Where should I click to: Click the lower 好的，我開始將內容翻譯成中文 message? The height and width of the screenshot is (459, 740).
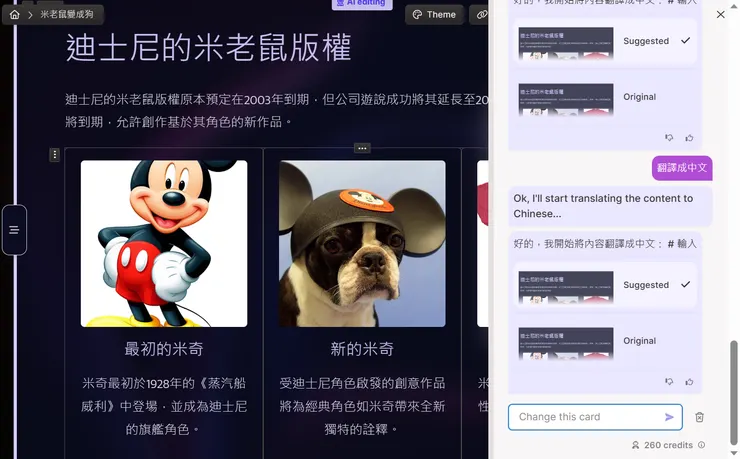(x=605, y=244)
